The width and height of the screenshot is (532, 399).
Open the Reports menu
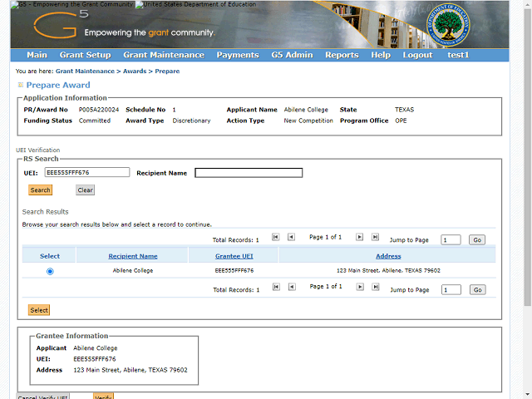[342, 55]
